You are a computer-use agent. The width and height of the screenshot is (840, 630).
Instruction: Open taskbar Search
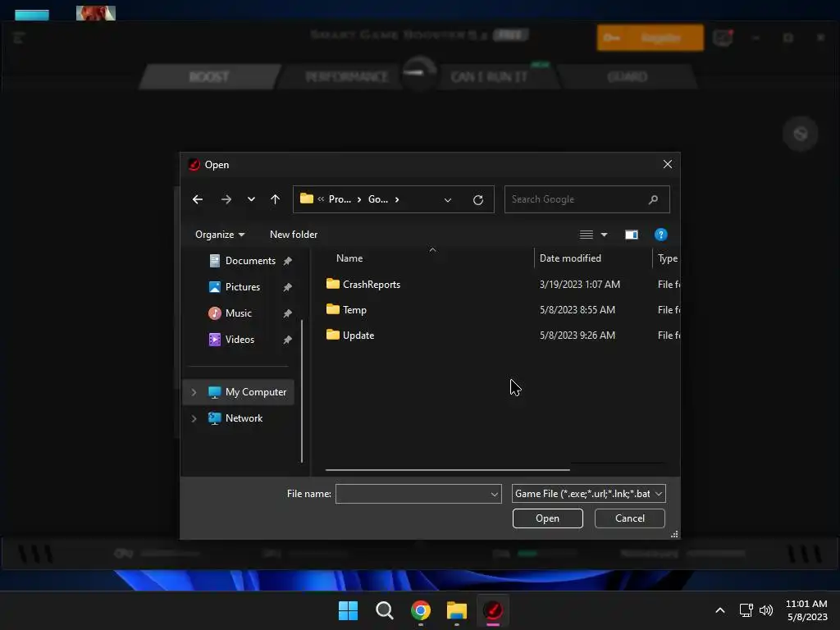[x=384, y=610]
